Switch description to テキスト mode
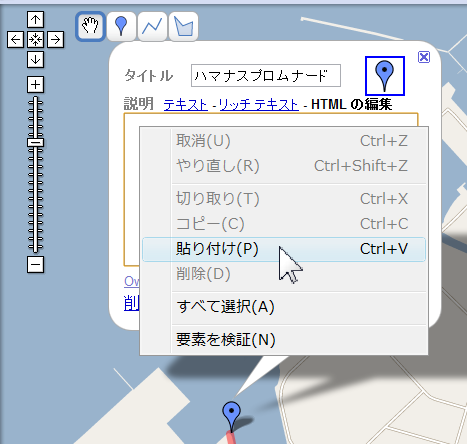 click(x=186, y=105)
